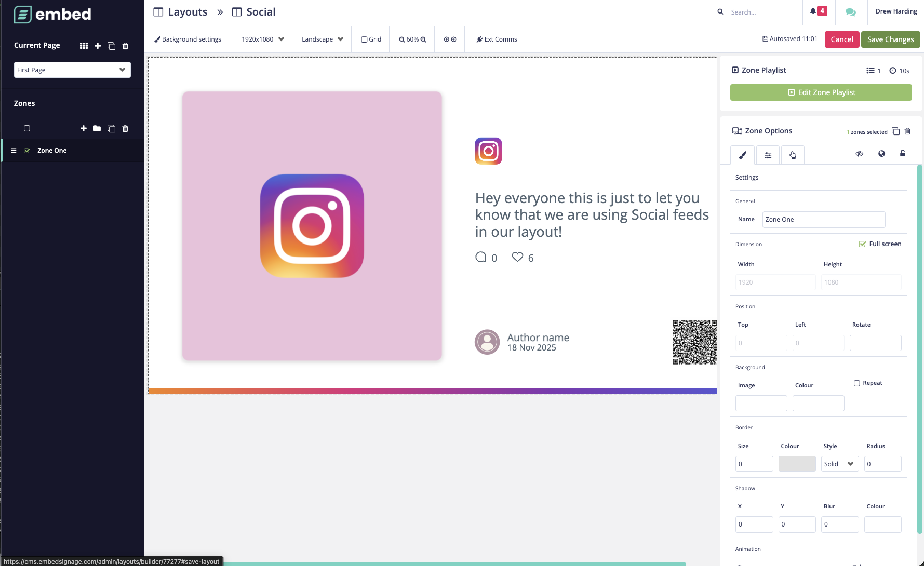Image resolution: width=924 pixels, height=566 pixels.
Task: Click the lock icon in Zone Options
Action: pos(903,153)
